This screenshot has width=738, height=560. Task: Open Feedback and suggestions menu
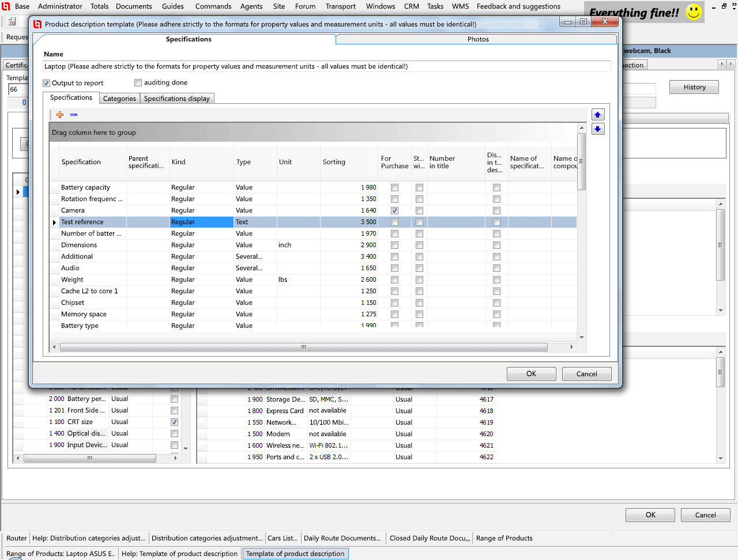point(518,6)
